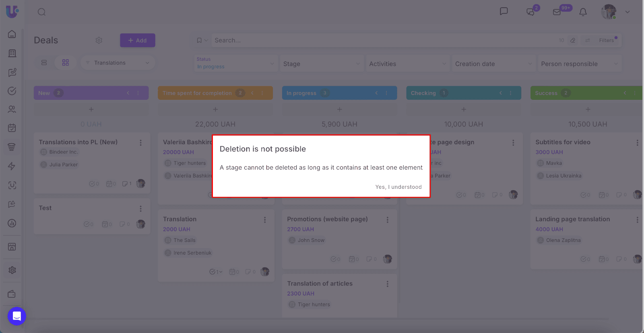Screen dimensions: 644x333
Task: Open the live chat widget bubble
Action: [17, 316]
